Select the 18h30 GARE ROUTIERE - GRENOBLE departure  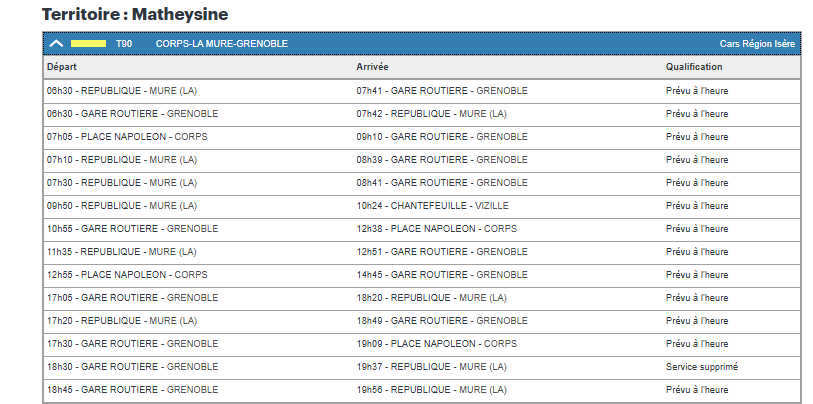point(132,367)
